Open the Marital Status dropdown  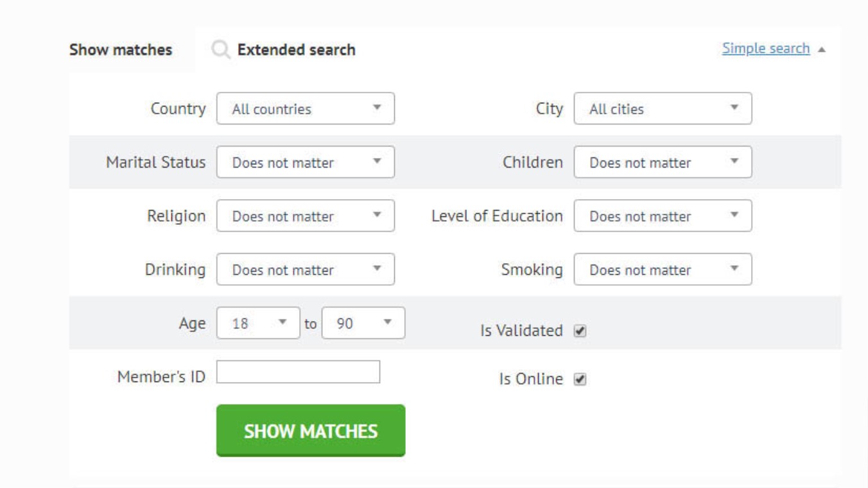(306, 162)
